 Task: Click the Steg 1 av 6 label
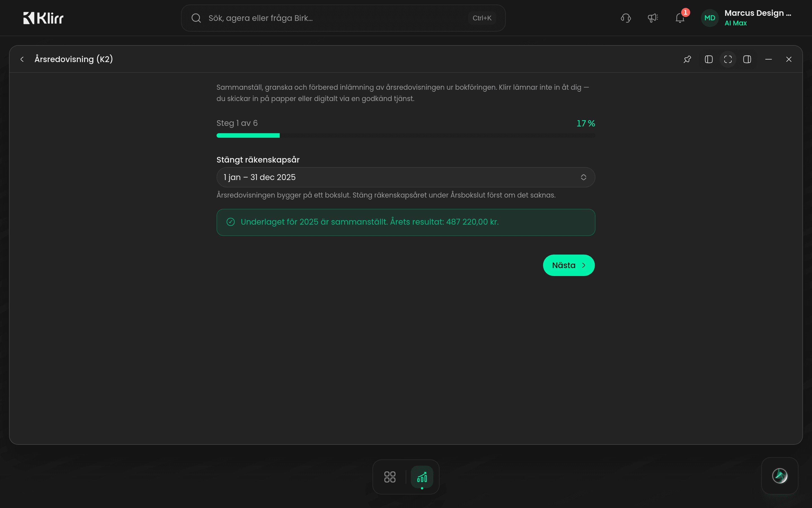pos(237,123)
